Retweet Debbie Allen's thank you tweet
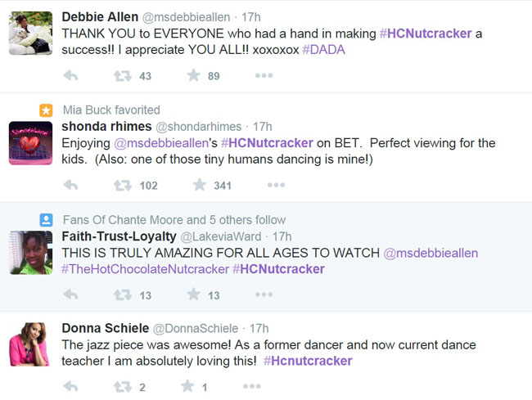 [x=123, y=76]
